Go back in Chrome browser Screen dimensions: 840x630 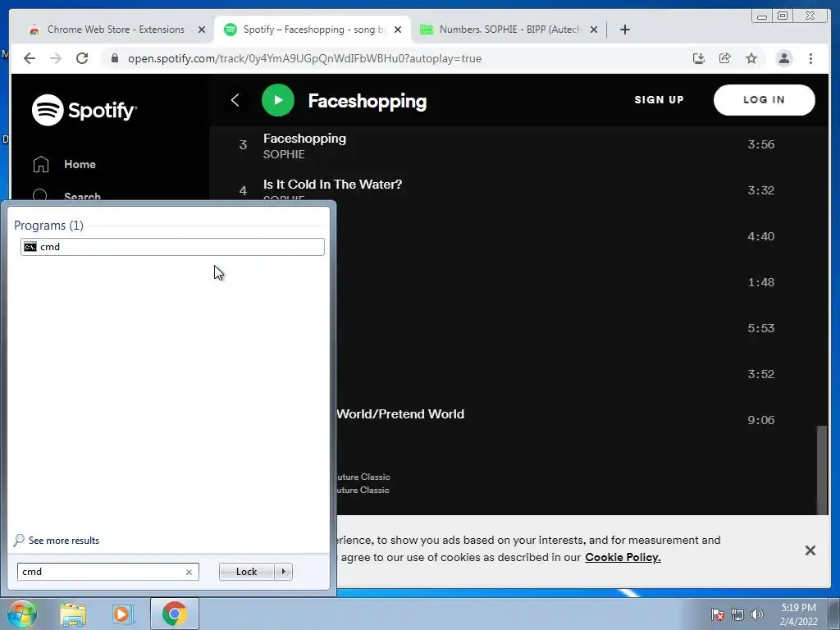pos(30,58)
